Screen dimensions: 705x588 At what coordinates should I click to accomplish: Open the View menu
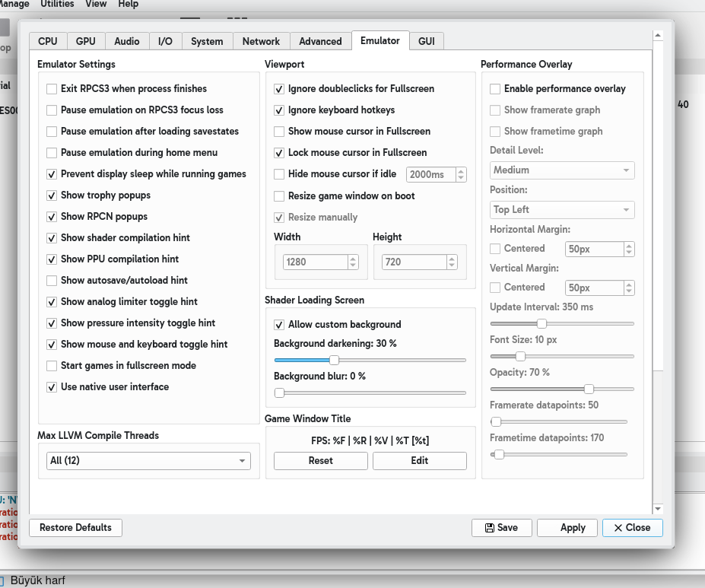tap(96, 4)
